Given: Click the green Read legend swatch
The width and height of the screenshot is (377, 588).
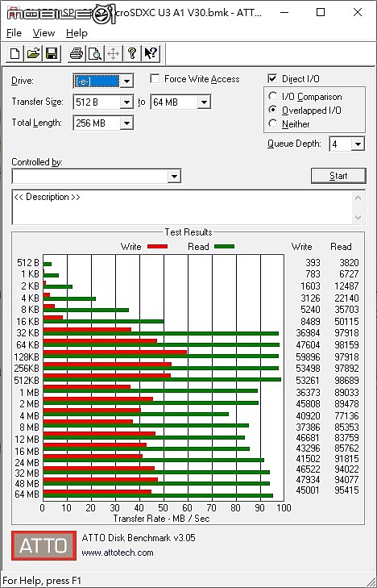Looking at the screenshot, I should coord(224,246).
